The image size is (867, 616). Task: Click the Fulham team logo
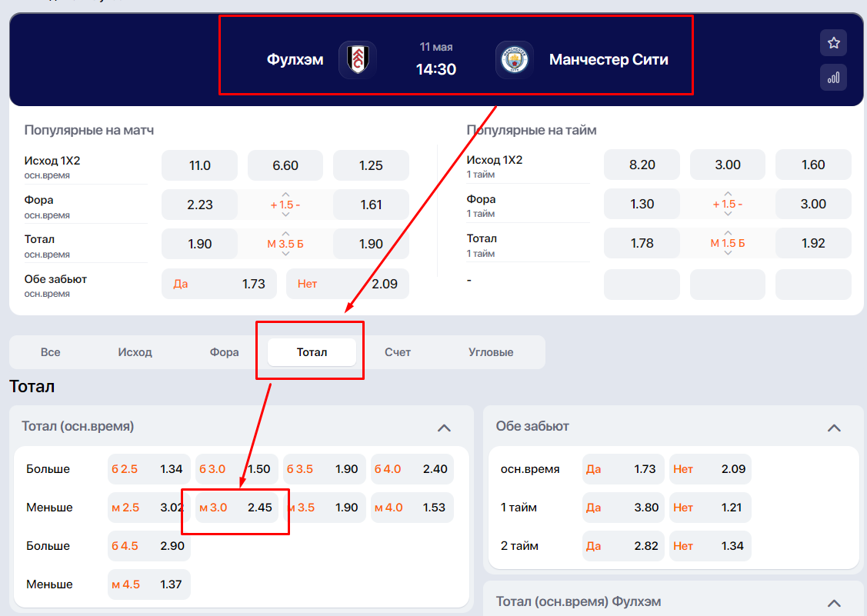pyautogui.click(x=357, y=60)
